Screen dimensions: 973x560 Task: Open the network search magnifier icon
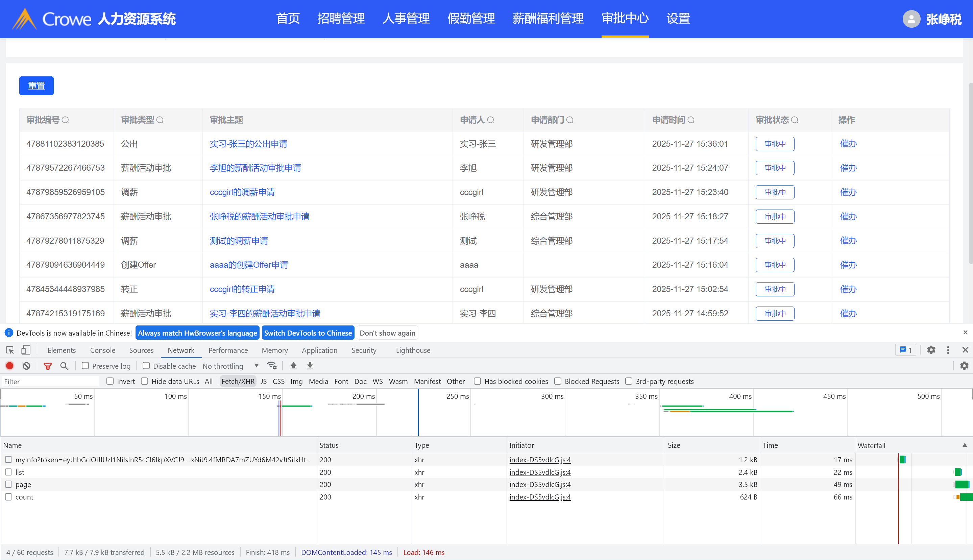pyautogui.click(x=64, y=366)
